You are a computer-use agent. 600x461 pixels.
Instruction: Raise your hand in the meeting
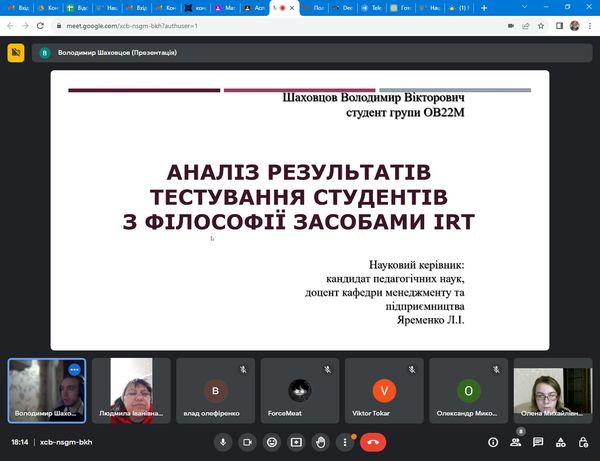[320, 441]
